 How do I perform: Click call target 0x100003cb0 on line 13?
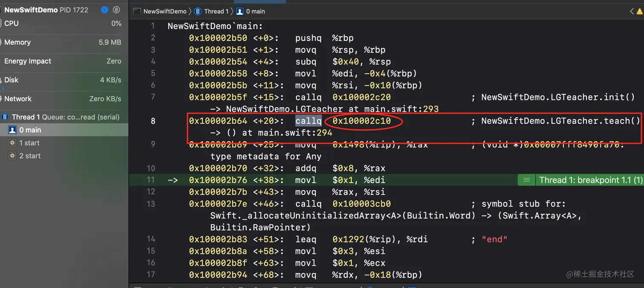(x=362, y=204)
